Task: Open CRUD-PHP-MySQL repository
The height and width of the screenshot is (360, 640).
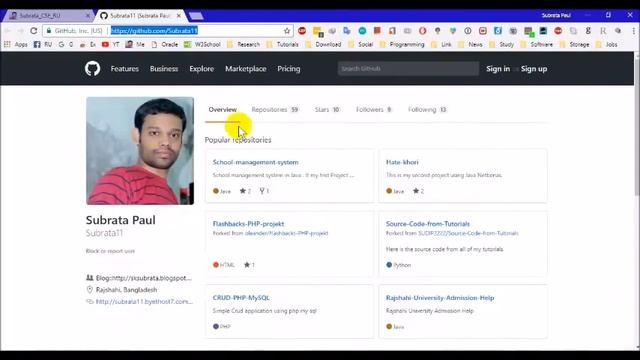Action: pos(241,298)
